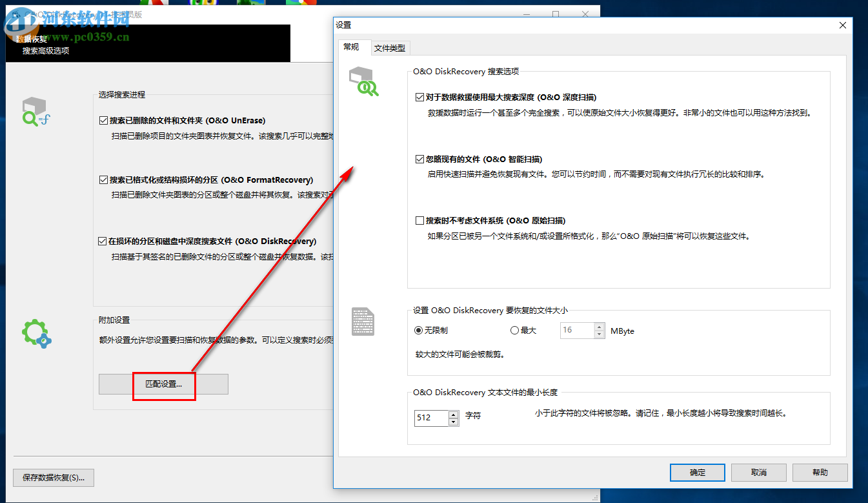The height and width of the screenshot is (503, 868).
Task: Close the main O&O DiskRecovery window
Action: click(x=585, y=14)
